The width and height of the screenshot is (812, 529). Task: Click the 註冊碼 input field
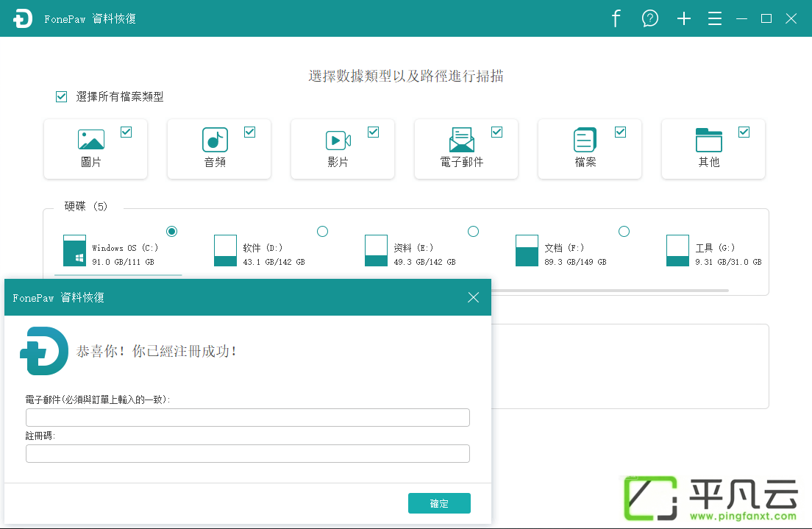pos(248,454)
